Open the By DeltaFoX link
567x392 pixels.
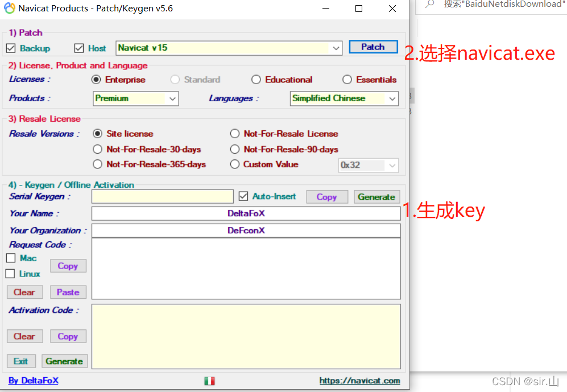coord(33,381)
